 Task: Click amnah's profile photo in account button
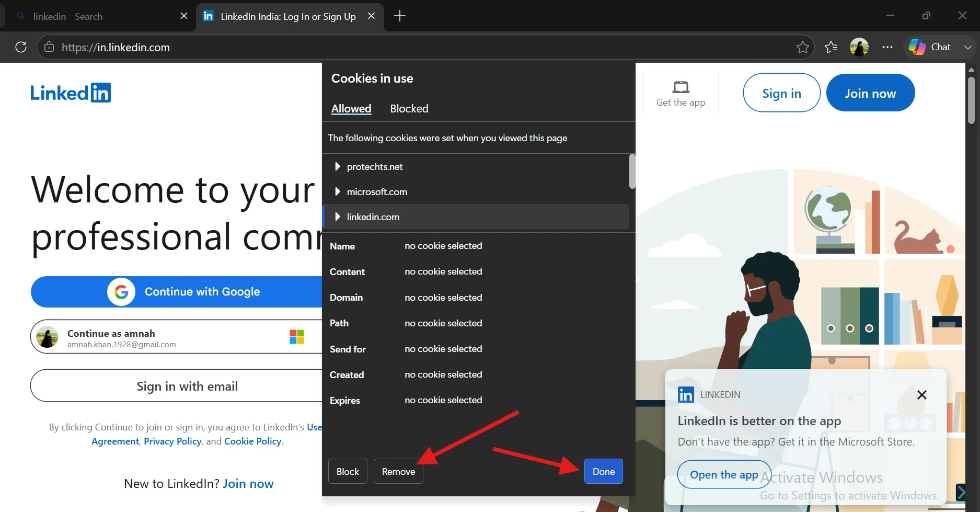[x=47, y=337]
